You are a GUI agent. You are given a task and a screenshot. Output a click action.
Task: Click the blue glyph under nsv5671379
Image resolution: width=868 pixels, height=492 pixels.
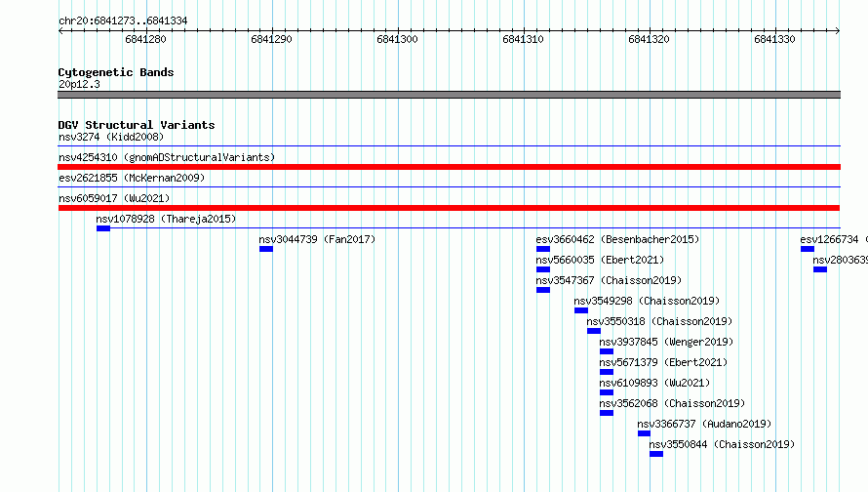(x=607, y=372)
